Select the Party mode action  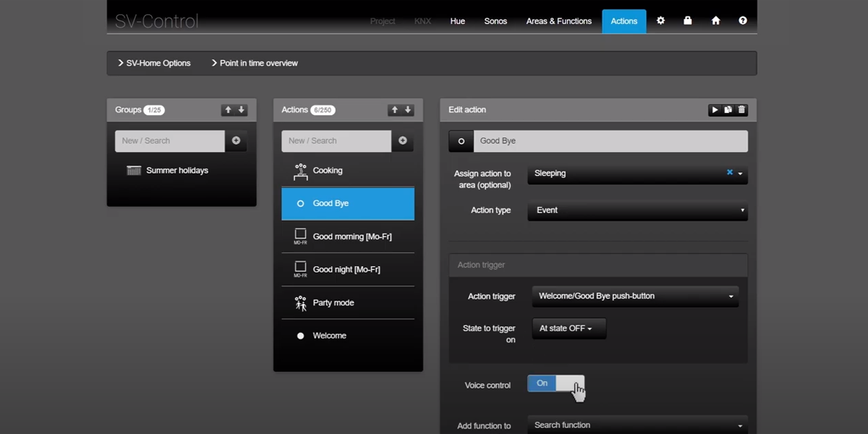(348, 303)
